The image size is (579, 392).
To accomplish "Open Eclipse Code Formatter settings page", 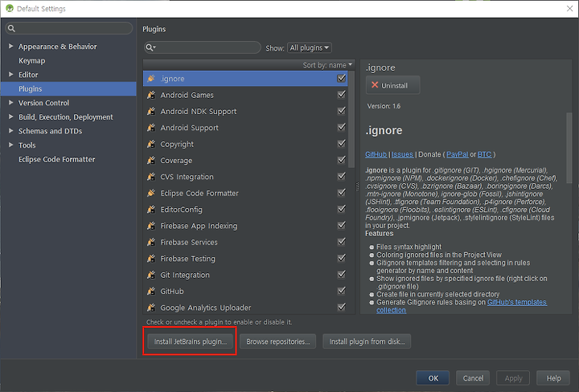I will [x=57, y=159].
